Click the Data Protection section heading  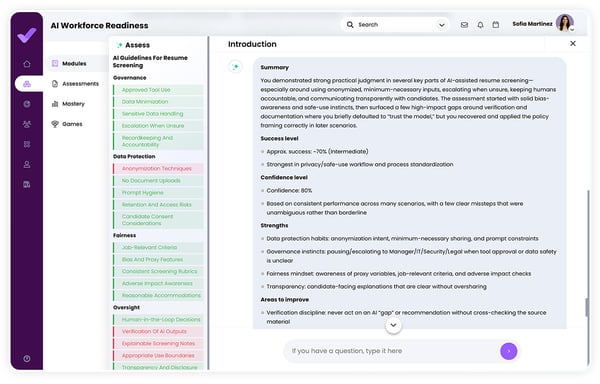(134, 156)
